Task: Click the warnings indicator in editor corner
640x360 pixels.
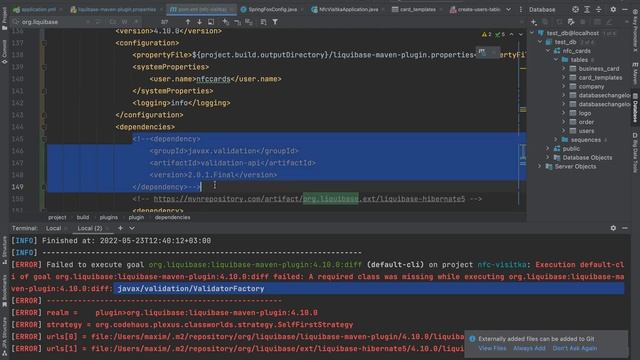Action: tap(487, 35)
